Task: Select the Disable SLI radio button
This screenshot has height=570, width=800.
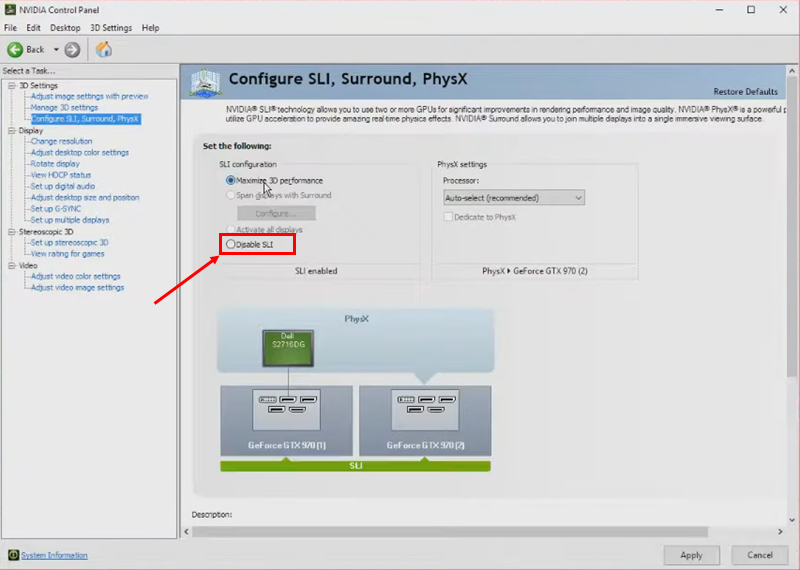Action: coord(231,244)
